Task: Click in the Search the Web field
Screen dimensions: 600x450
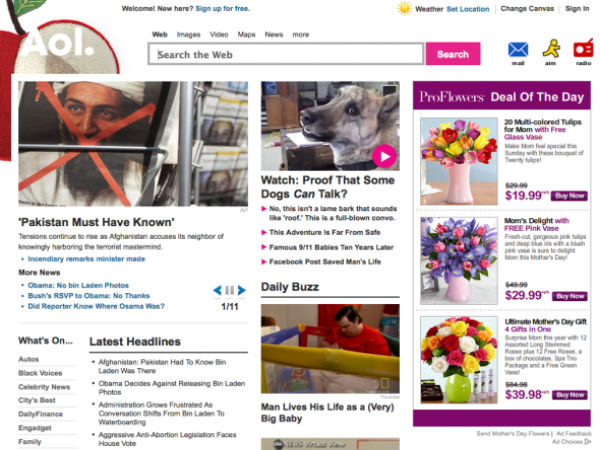Action: coord(286,54)
